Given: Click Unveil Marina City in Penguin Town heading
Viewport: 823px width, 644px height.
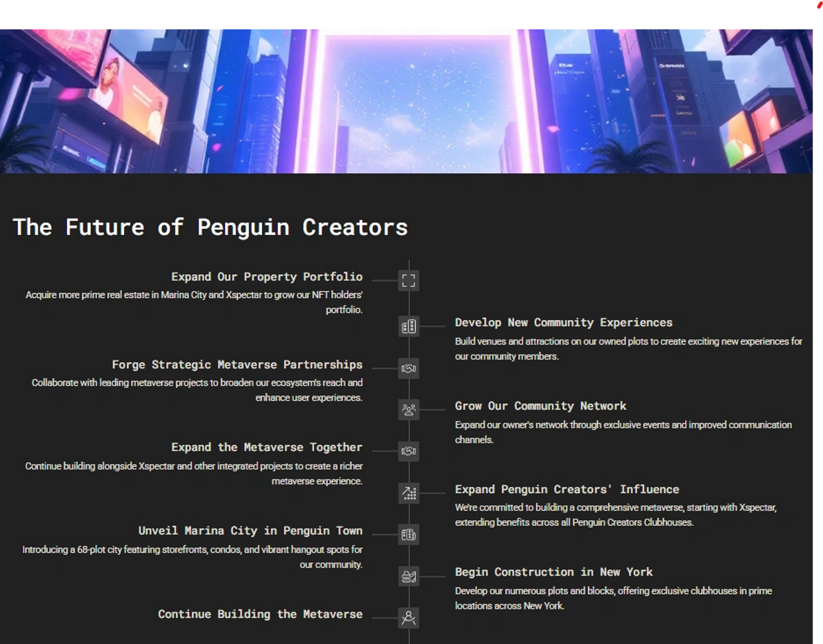Looking at the screenshot, I should point(250,530).
